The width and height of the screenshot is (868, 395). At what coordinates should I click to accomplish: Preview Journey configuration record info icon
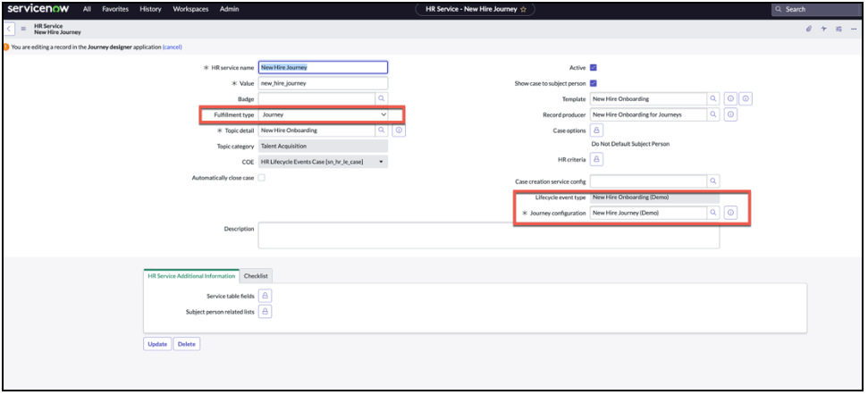pos(730,213)
